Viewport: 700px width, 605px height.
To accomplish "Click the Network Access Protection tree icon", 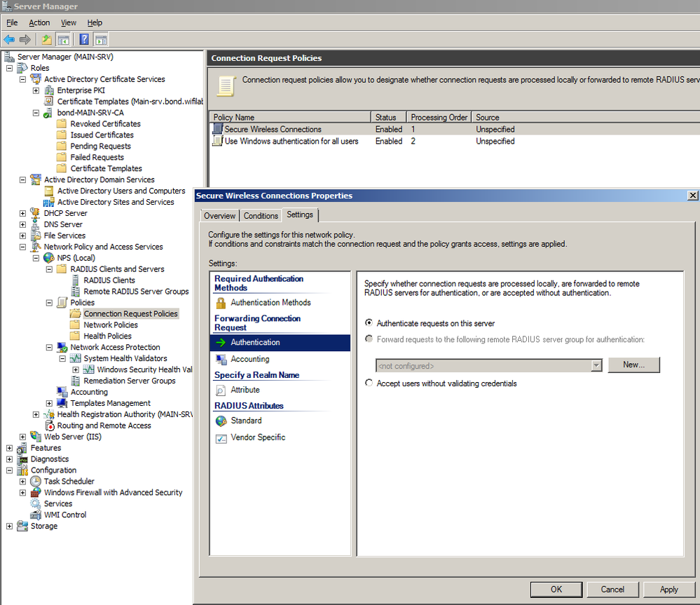I will point(62,348).
